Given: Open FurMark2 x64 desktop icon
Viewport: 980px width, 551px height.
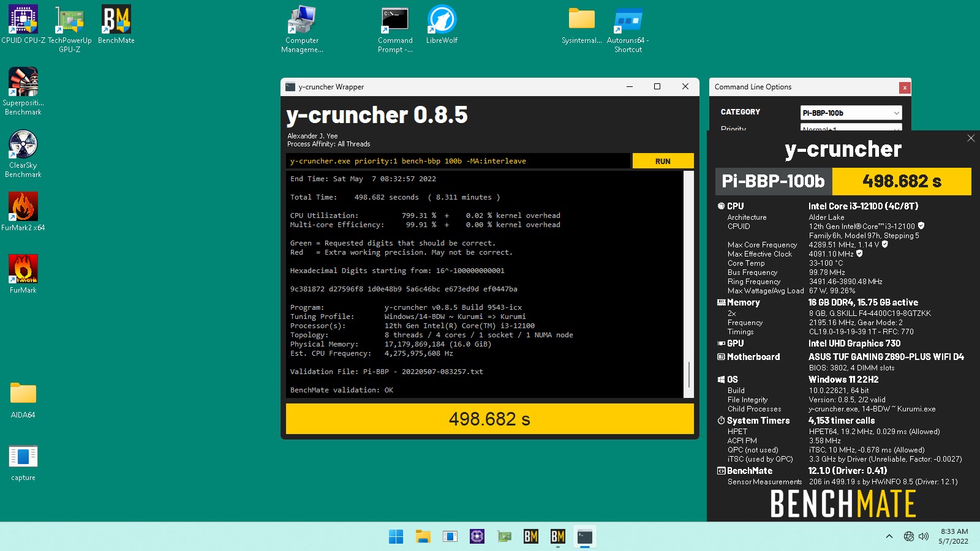Looking at the screenshot, I should (23, 211).
